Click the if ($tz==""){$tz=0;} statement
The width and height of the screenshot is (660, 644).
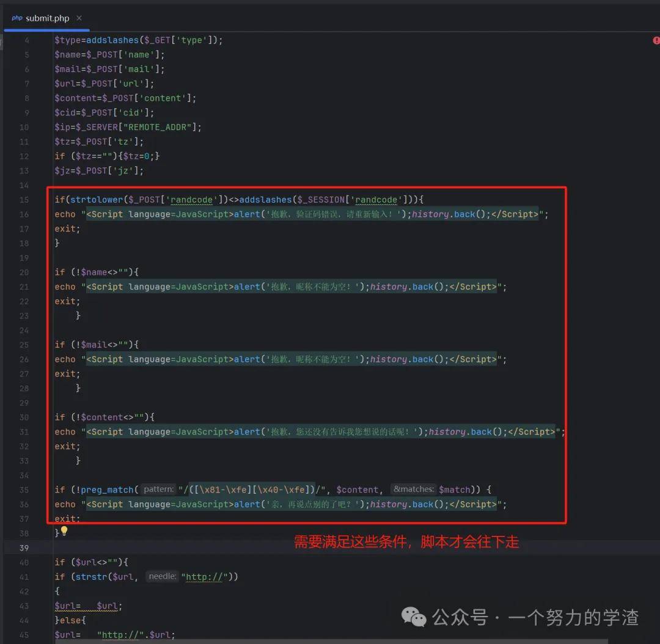pos(107,156)
